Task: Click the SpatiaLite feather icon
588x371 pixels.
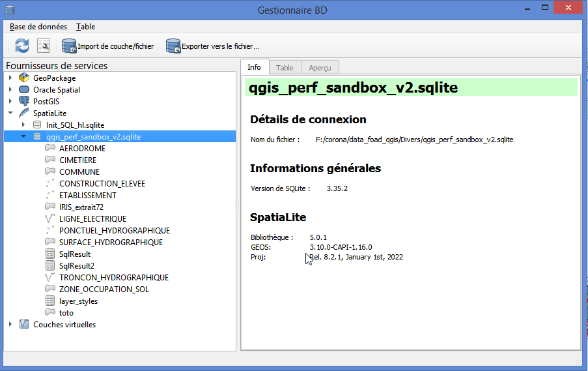Action: click(x=24, y=113)
